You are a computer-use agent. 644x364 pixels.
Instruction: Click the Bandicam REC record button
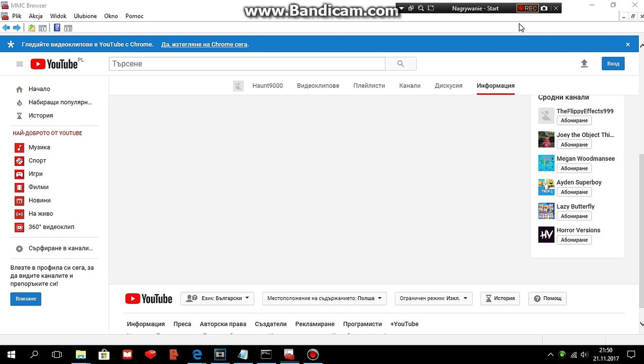(527, 8)
